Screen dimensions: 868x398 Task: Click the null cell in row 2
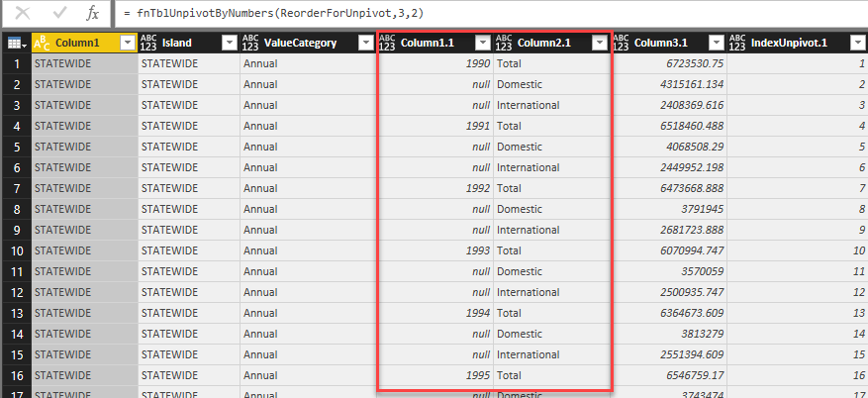pos(434,85)
